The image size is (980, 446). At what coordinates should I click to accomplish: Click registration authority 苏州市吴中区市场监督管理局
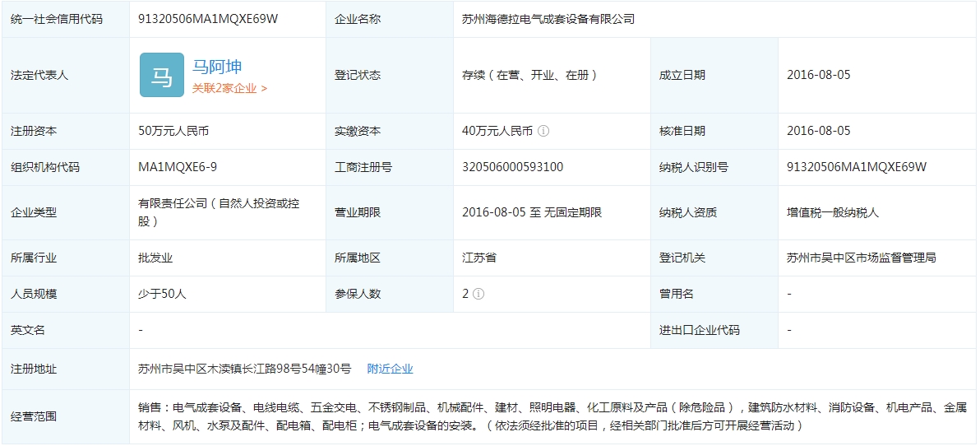click(x=861, y=258)
